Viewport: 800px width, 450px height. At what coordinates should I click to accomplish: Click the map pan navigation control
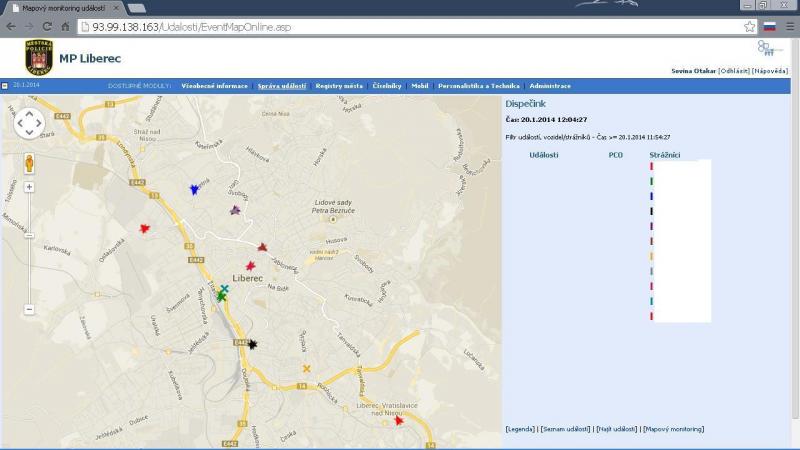pos(29,123)
